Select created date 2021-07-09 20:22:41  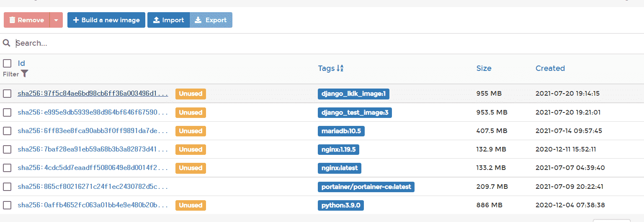pyautogui.click(x=569, y=186)
